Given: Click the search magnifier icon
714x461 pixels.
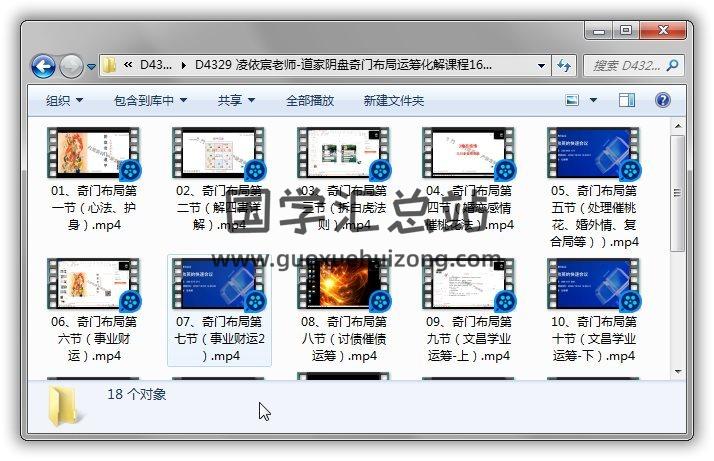Looking at the screenshot, I should pyautogui.click(x=672, y=66).
